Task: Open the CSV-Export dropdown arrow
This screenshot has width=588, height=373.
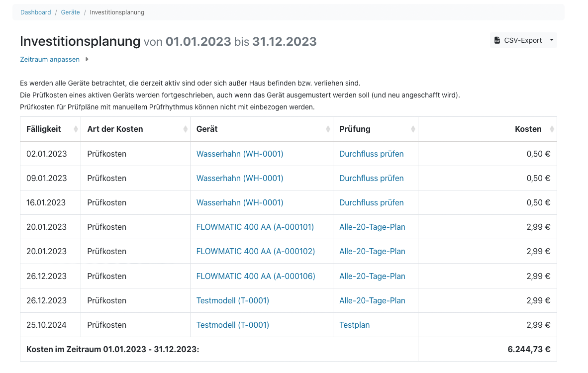Action: coord(552,40)
